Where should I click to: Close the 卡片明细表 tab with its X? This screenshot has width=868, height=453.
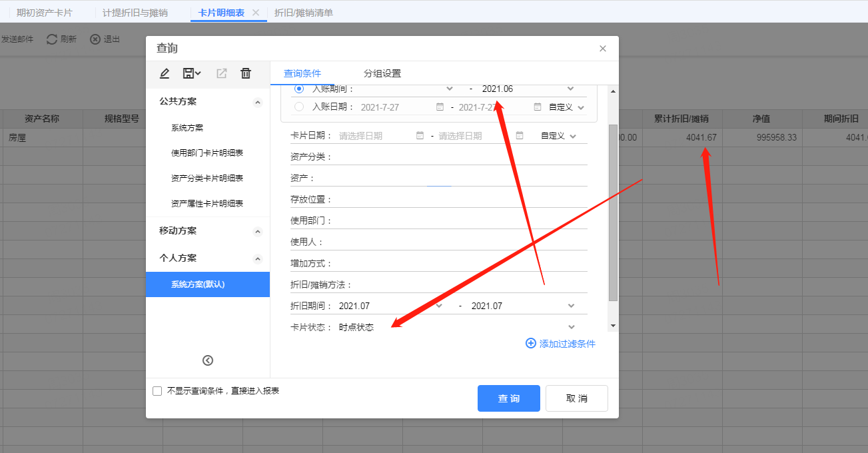256,13
